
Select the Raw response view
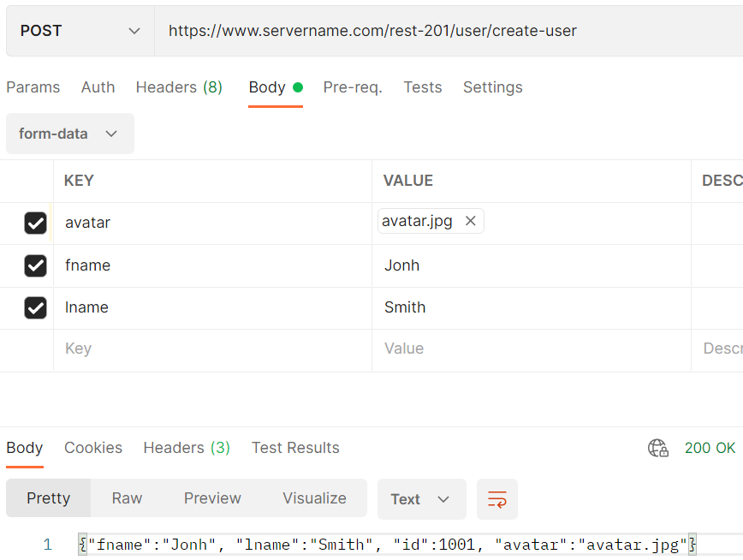[x=127, y=498]
